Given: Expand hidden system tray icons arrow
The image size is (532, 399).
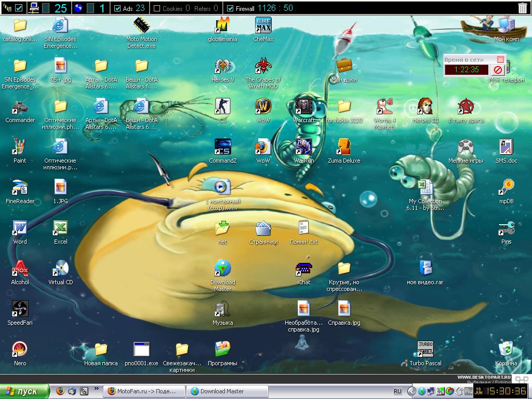Looking at the screenshot, I should (x=411, y=391).
